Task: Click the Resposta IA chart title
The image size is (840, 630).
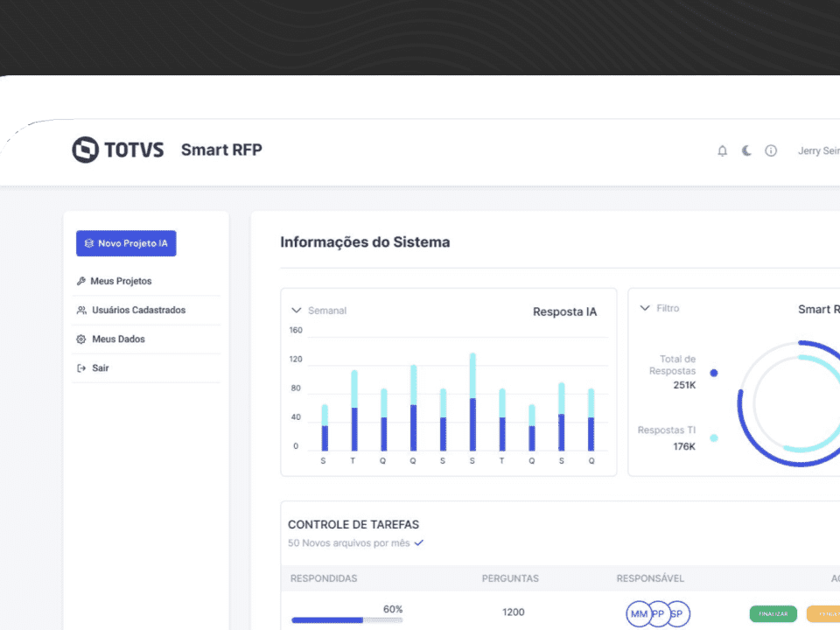Action: (564, 311)
